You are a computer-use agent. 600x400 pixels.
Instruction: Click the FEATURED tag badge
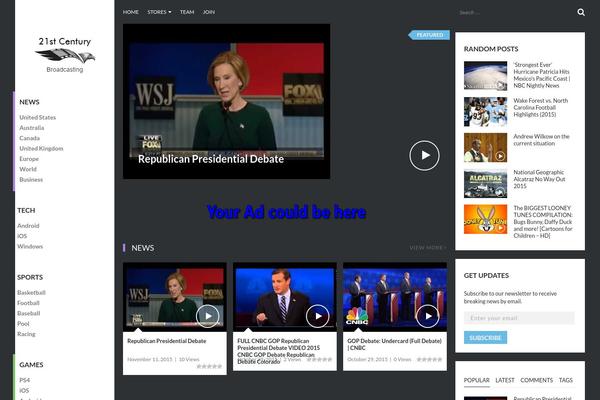coord(429,35)
